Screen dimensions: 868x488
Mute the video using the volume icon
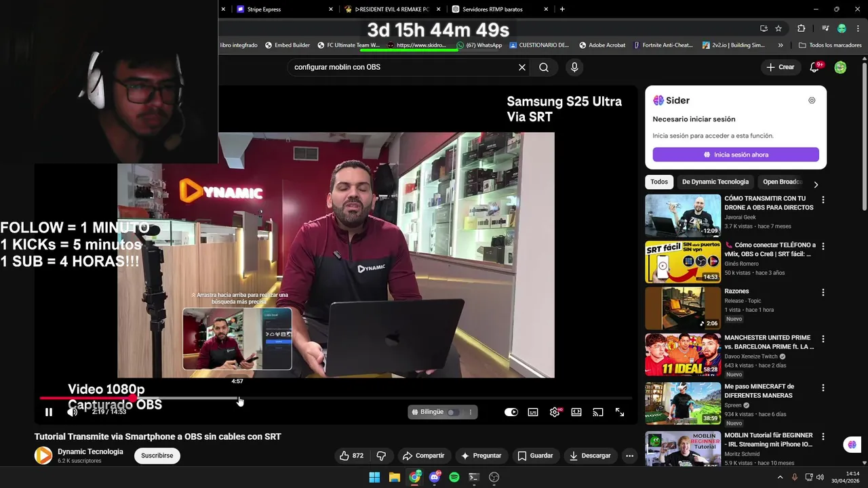point(73,412)
